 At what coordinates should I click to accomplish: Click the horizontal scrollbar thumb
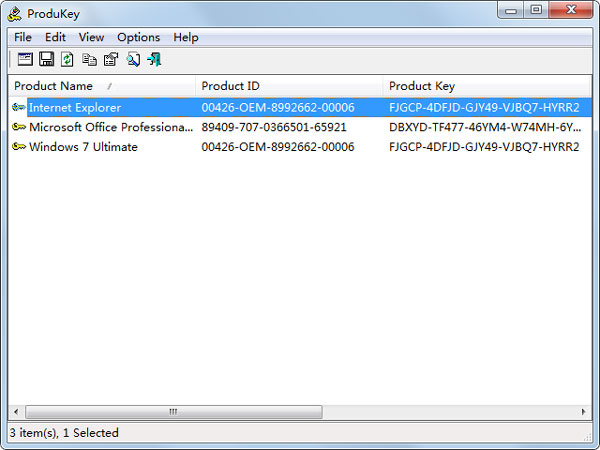pyautogui.click(x=174, y=412)
